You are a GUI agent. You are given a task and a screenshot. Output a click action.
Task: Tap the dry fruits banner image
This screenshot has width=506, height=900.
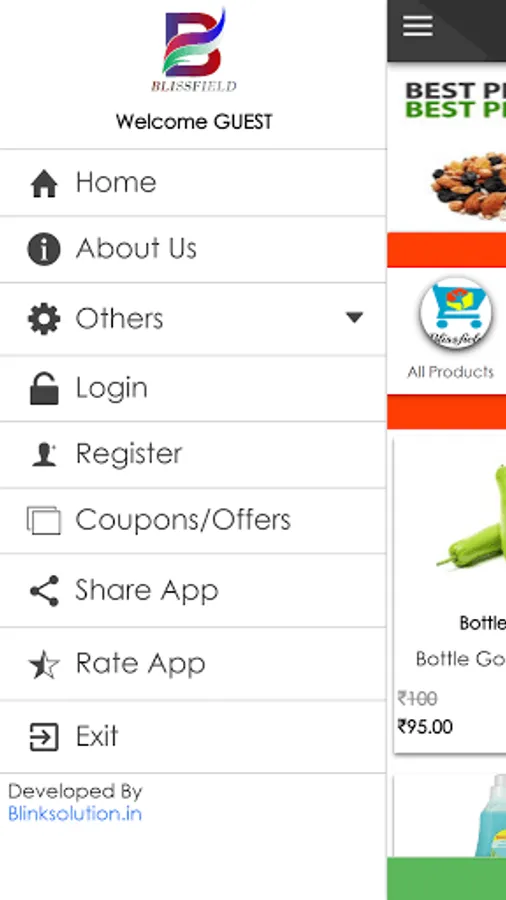click(468, 185)
